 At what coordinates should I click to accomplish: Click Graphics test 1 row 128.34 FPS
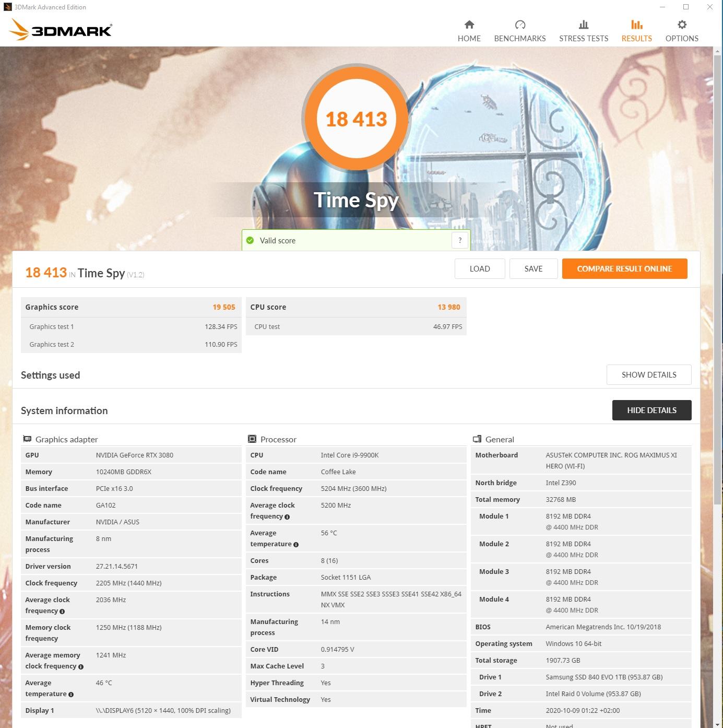[131, 326]
